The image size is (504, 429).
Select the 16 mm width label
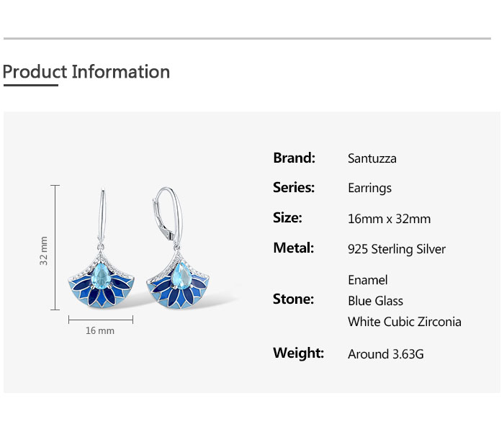(100, 330)
